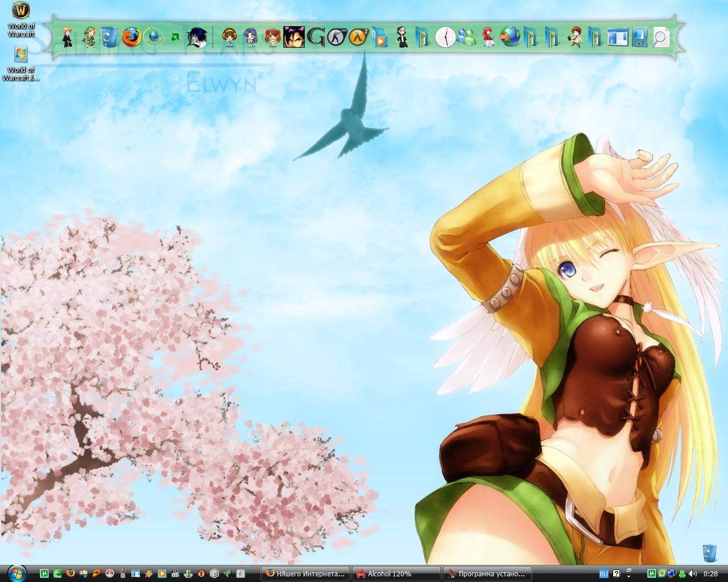
Task: Click the µTorrent tray icon
Action: 652,573
